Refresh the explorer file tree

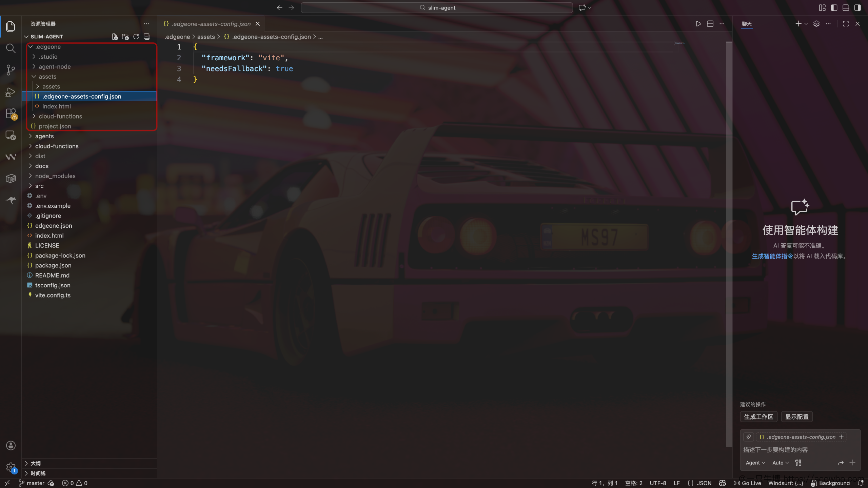(x=136, y=37)
